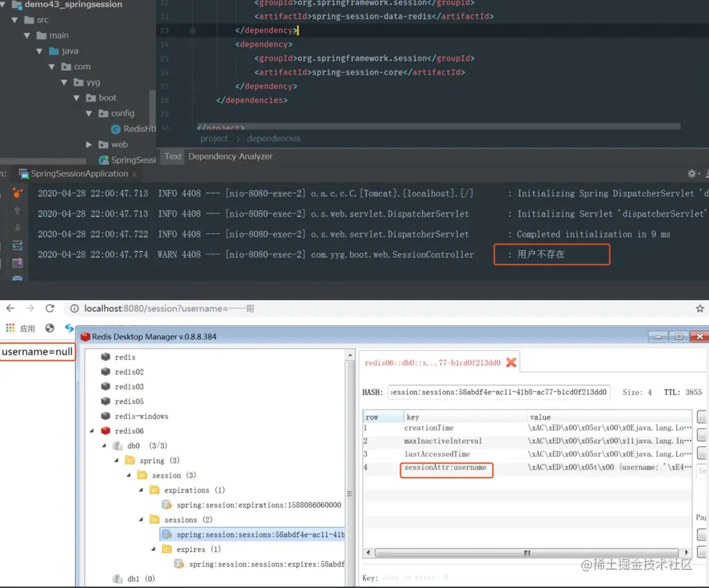The width and height of the screenshot is (709, 588).
Task: Select the redis connection
Action: [x=125, y=357]
